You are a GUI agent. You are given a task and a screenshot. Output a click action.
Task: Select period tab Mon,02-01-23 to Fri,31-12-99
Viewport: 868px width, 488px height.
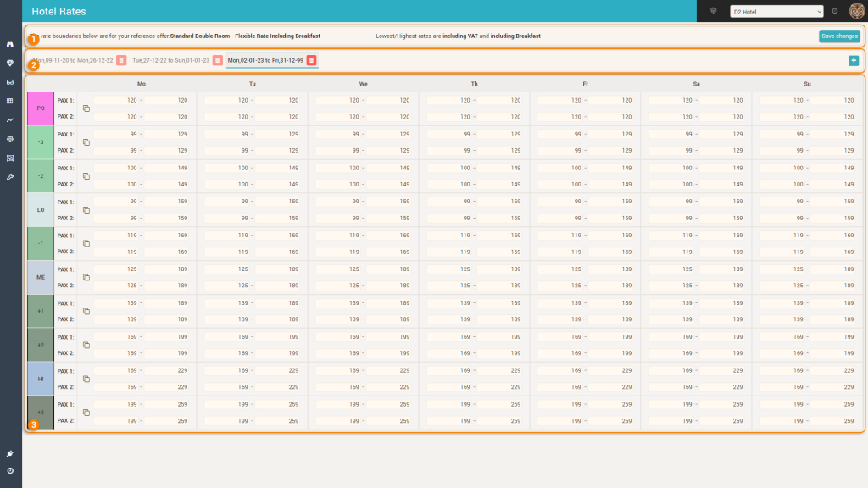click(x=265, y=60)
